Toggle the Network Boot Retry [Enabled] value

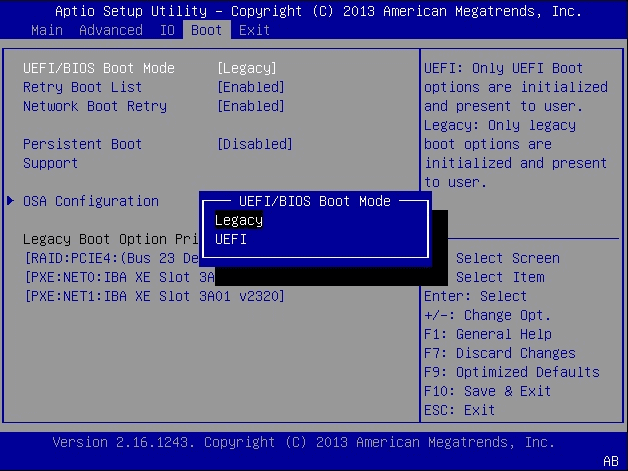pyautogui.click(x=250, y=106)
